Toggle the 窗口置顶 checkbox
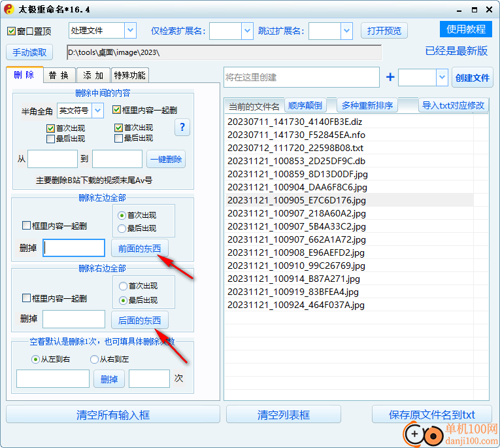The width and height of the screenshot is (500, 448). (11, 31)
